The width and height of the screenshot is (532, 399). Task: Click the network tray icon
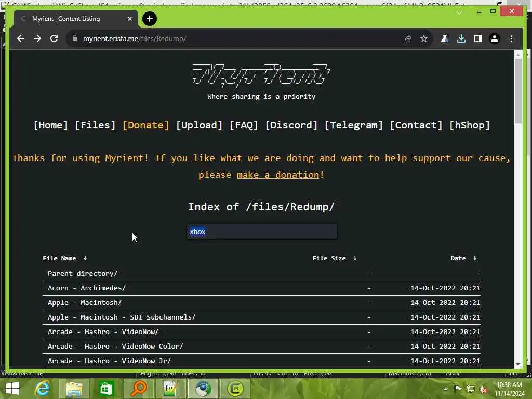[x=471, y=389]
